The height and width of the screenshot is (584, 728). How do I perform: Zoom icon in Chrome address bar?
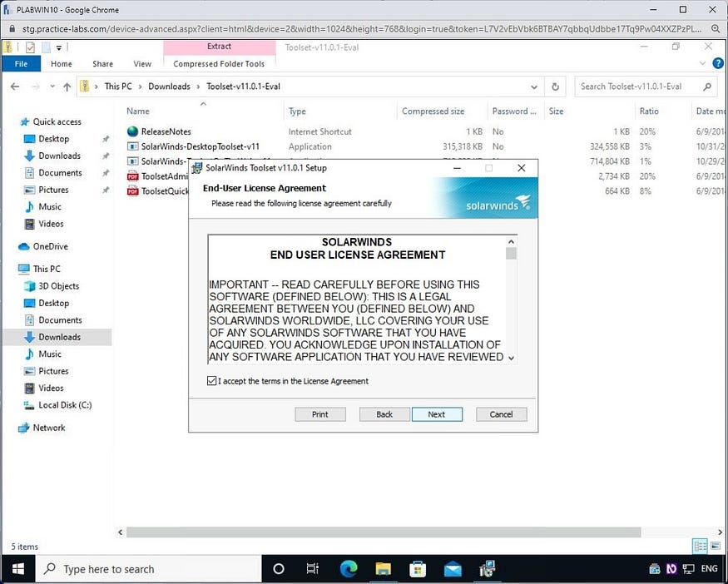click(x=716, y=29)
